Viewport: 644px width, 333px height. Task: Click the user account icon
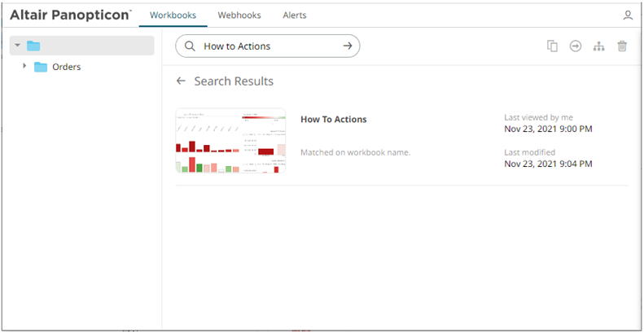pyautogui.click(x=628, y=15)
